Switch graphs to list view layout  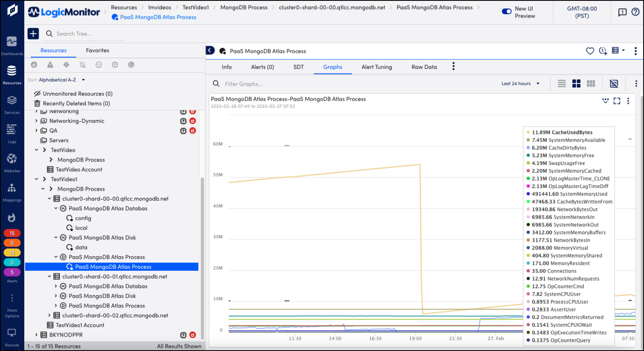tap(561, 83)
